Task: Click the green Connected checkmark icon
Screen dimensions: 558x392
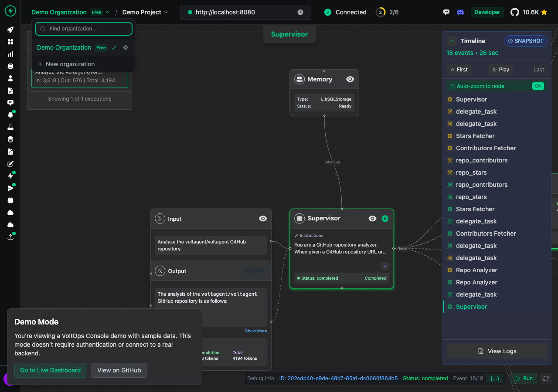Action: pos(328,12)
